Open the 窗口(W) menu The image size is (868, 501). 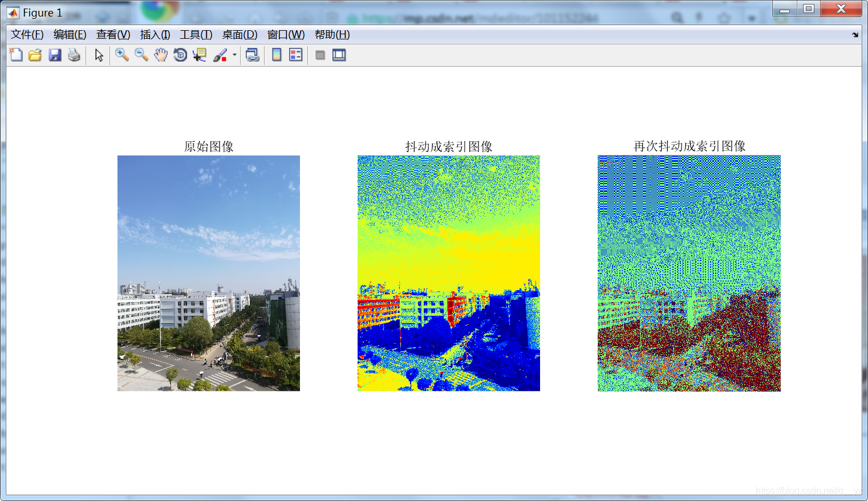286,35
